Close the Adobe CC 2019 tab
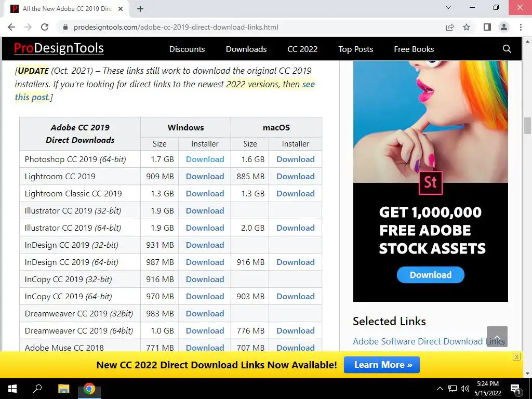 click(x=121, y=9)
